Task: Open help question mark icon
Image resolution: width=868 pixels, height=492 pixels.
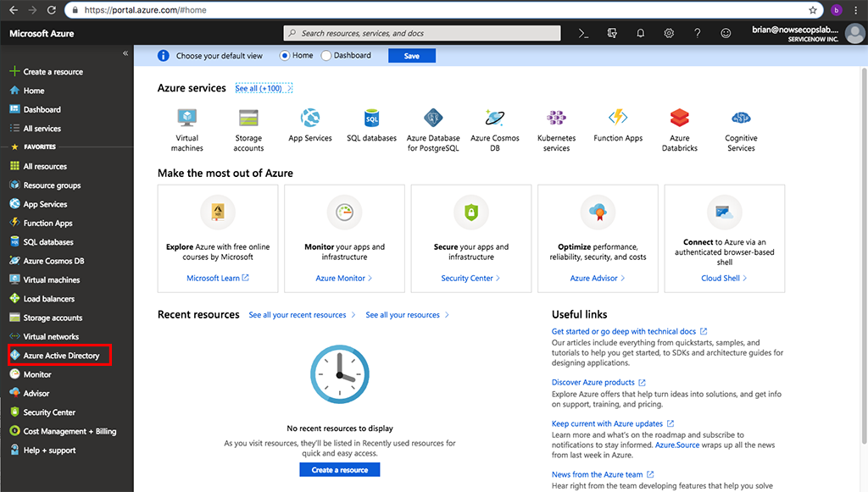Action: coord(698,33)
